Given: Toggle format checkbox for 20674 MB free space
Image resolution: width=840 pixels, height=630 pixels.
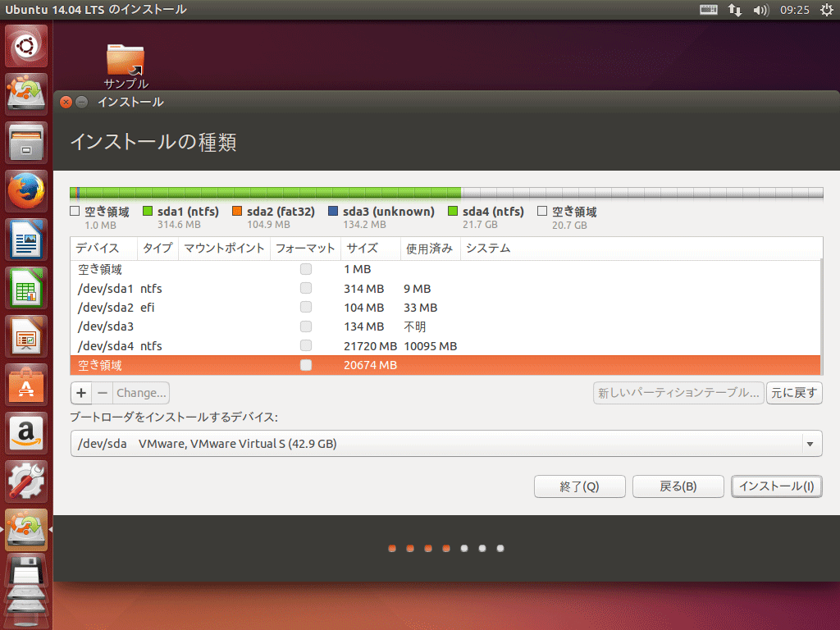Looking at the screenshot, I should pos(306,365).
